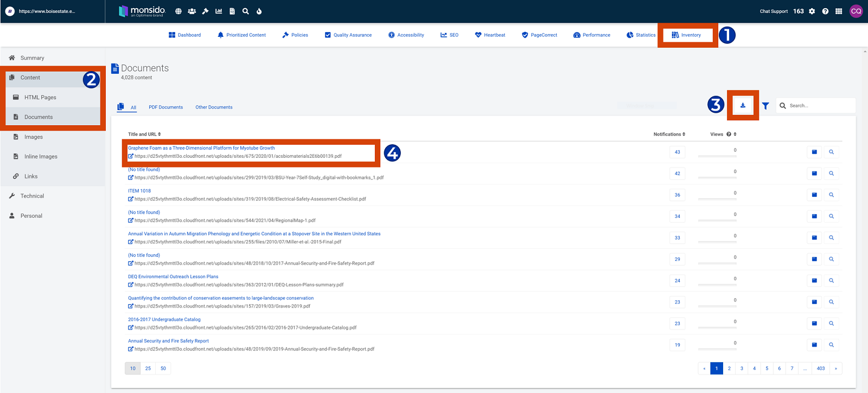Image resolution: width=868 pixels, height=393 pixels.
Task: Open the Dashboard menu item
Action: click(x=185, y=35)
